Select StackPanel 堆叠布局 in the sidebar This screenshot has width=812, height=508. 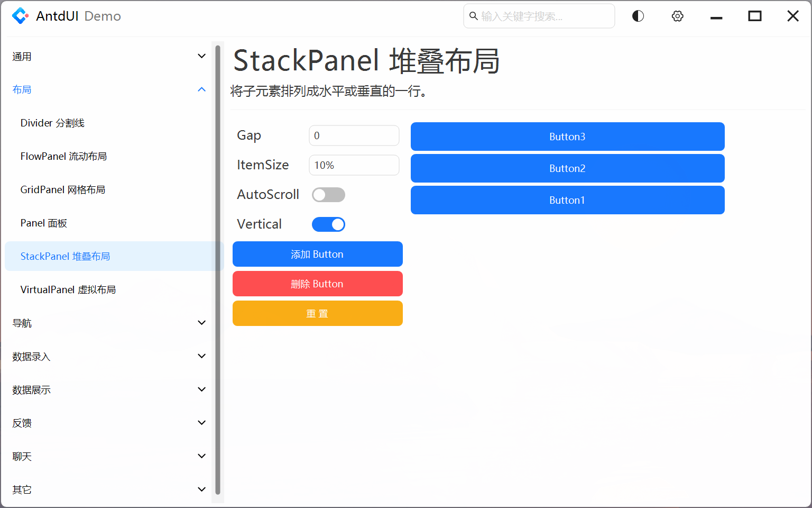click(x=65, y=256)
